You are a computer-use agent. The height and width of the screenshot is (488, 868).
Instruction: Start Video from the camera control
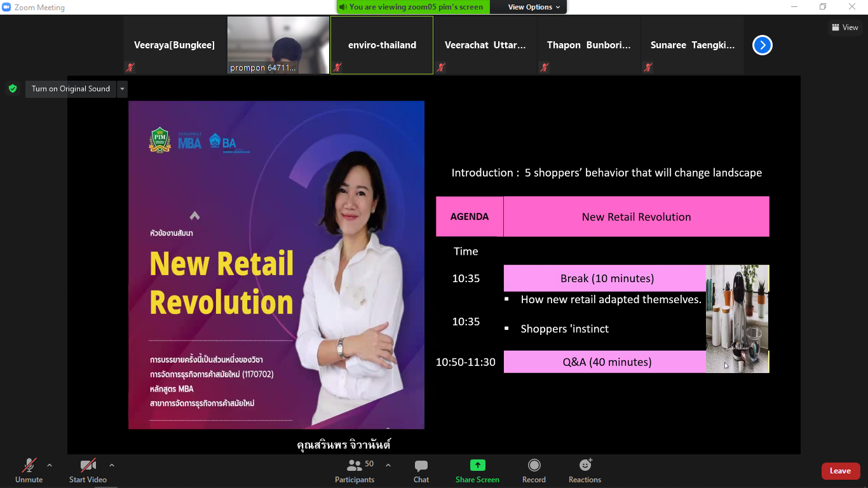(x=88, y=471)
